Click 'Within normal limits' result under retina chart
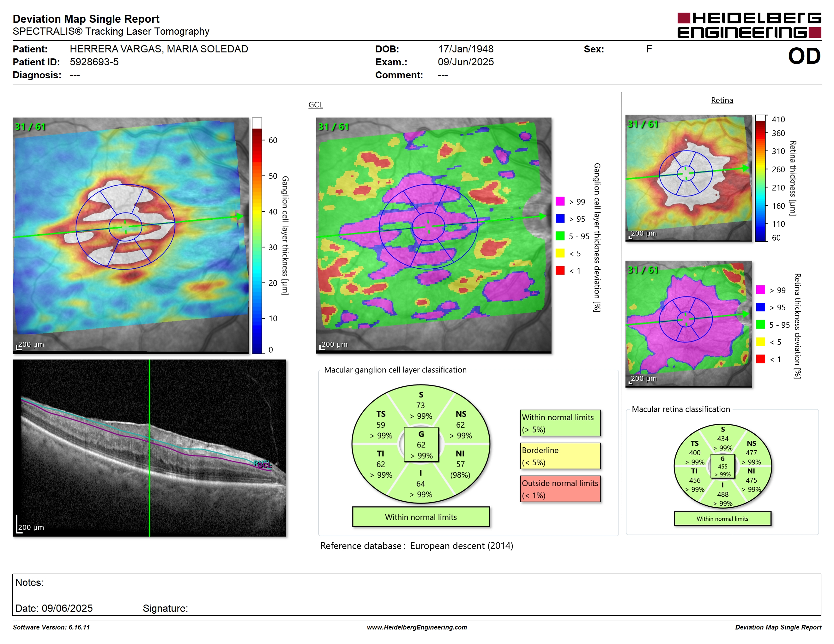 point(722,518)
